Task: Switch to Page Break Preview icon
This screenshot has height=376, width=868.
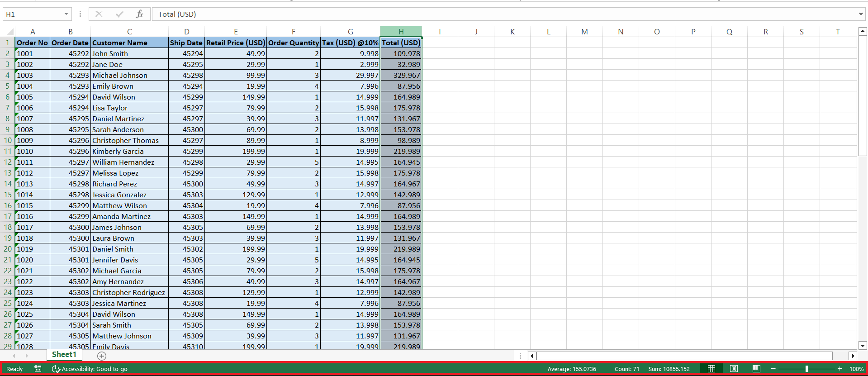Action: pyautogui.click(x=756, y=369)
